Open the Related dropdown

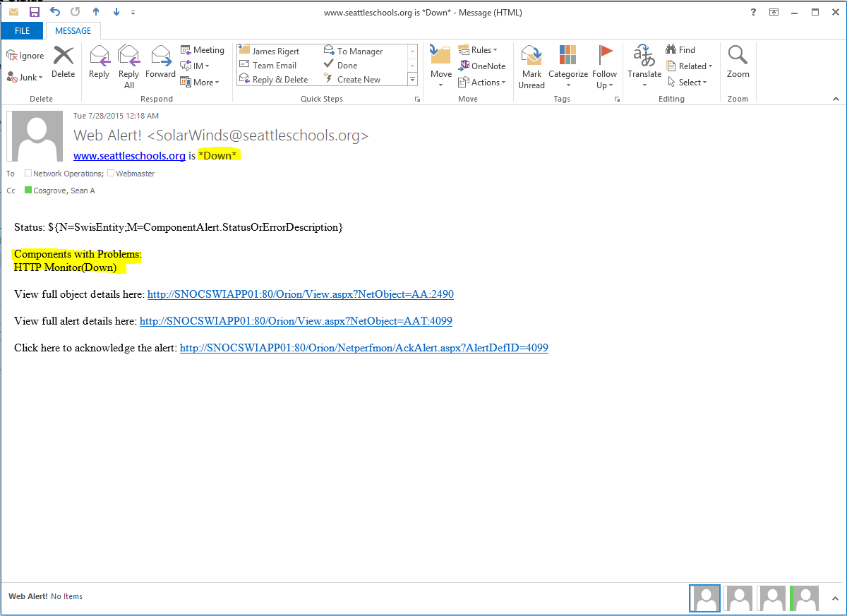tap(690, 66)
